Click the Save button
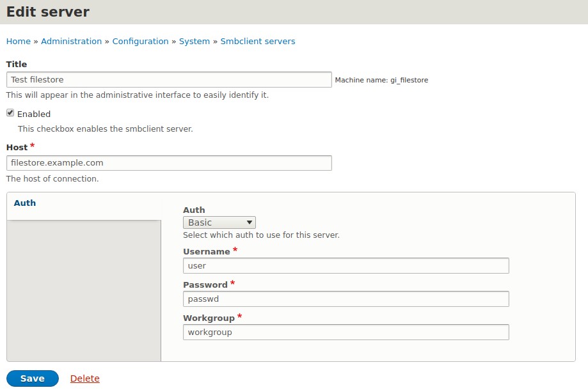 (33, 378)
